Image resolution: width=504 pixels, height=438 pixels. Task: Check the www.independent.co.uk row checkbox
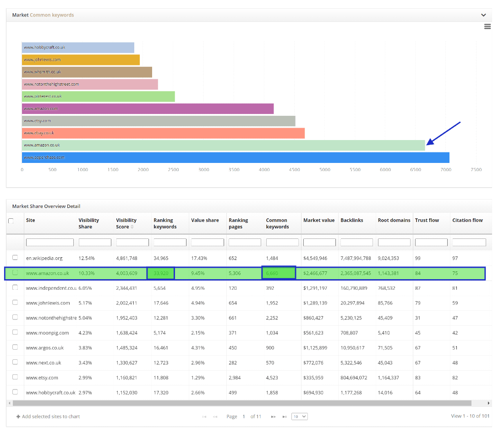[15, 287]
